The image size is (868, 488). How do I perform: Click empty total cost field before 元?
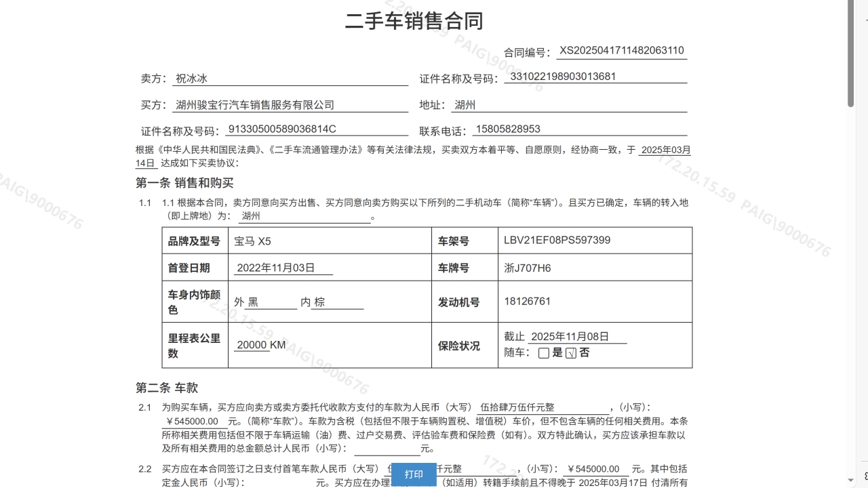click(387, 449)
